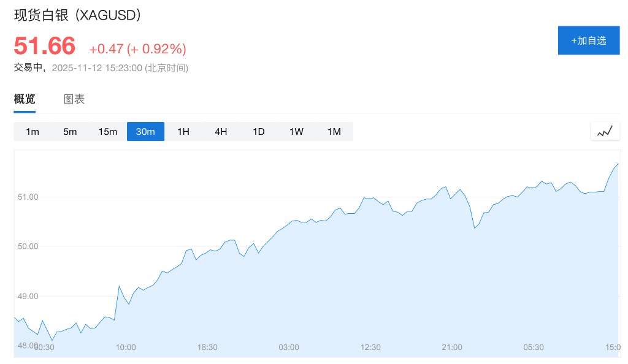The width and height of the screenshot is (628, 364).
Task: Click the 51.66 current price
Action: tap(45, 47)
